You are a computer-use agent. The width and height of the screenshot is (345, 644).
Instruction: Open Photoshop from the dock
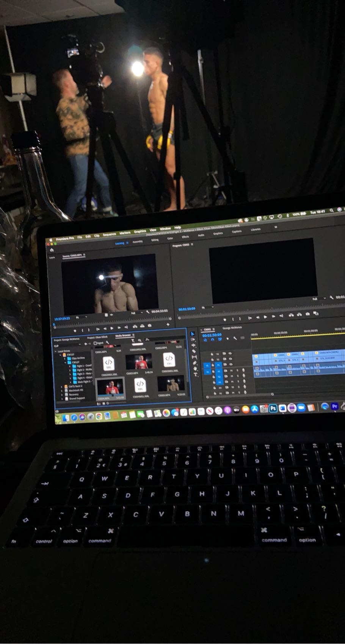pyautogui.click(x=273, y=408)
